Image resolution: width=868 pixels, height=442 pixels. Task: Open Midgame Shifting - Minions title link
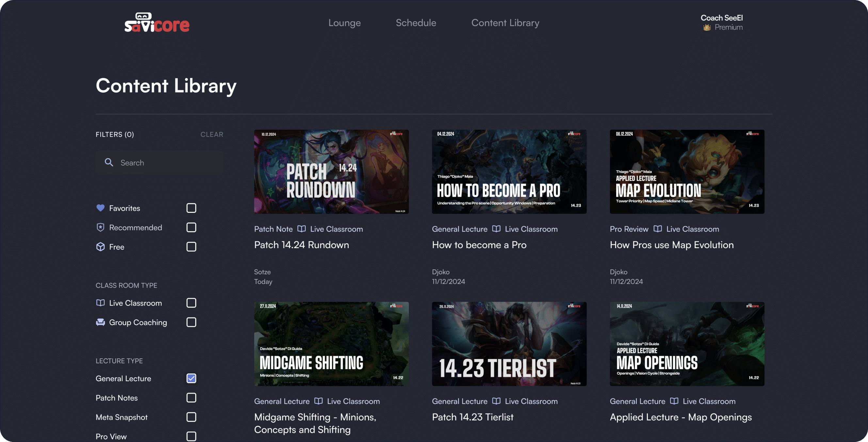315,423
